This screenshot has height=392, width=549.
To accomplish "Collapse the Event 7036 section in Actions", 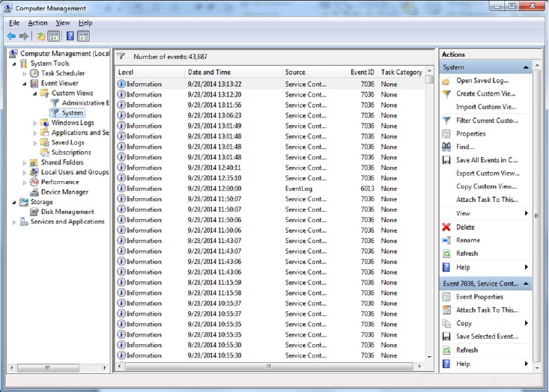I will 526,284.
